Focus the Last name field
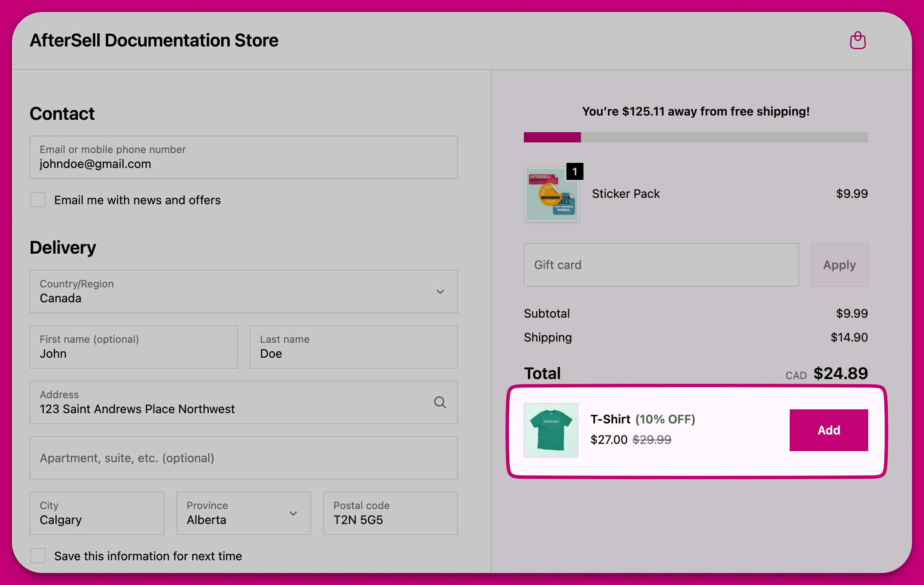Viewport: 924px width, 585px height. 353,347
